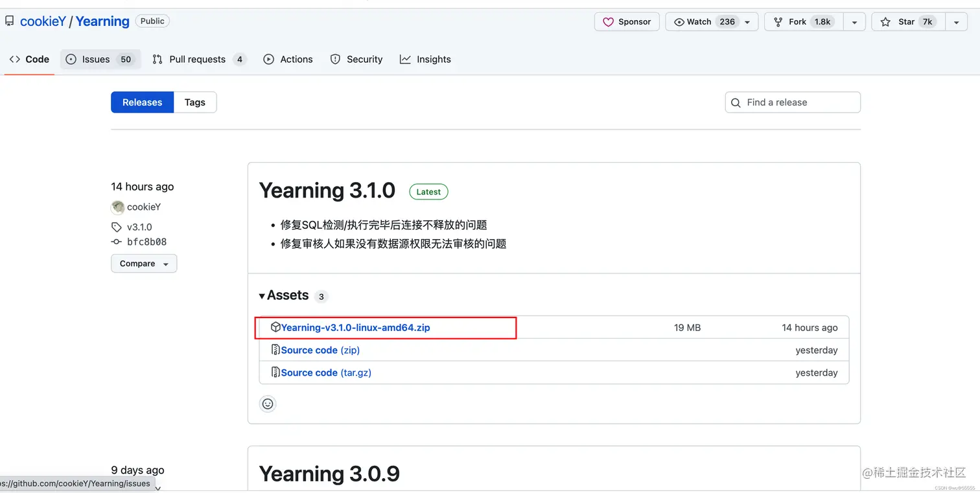The width and height of the screenshot is (980, 493).
Task: Click the Assets count badge 3
Action: 321,297
